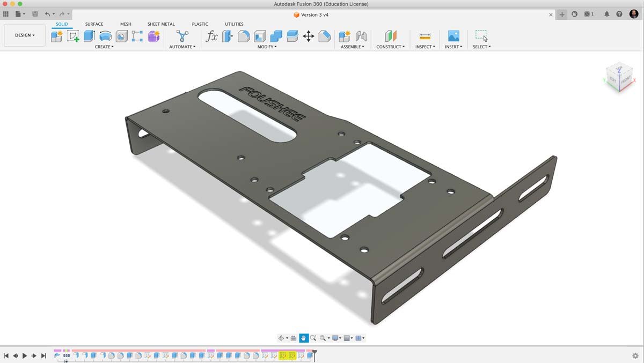Viewport: 644px width, 363px height.
Task: Open the user profile avatar
Action: click(x=634, y=14)
